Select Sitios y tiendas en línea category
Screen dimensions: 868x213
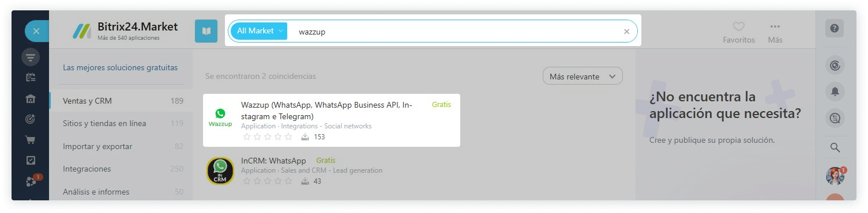(121, 123)
